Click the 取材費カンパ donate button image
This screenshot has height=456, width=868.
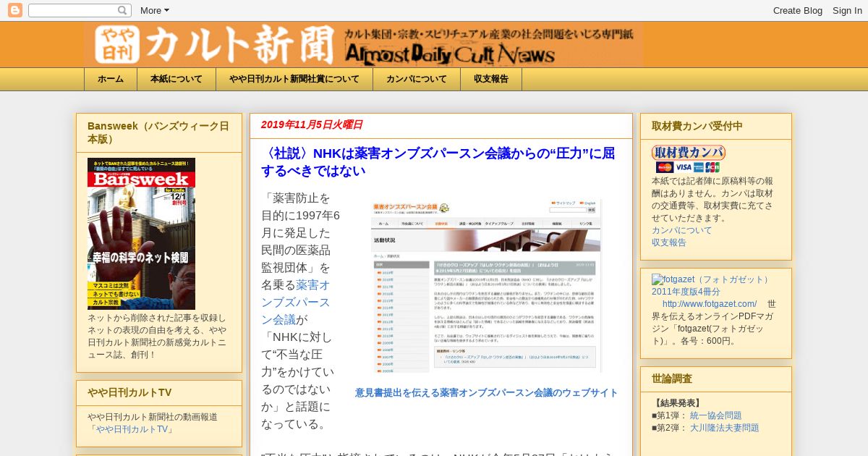click(x=689, y=153)
